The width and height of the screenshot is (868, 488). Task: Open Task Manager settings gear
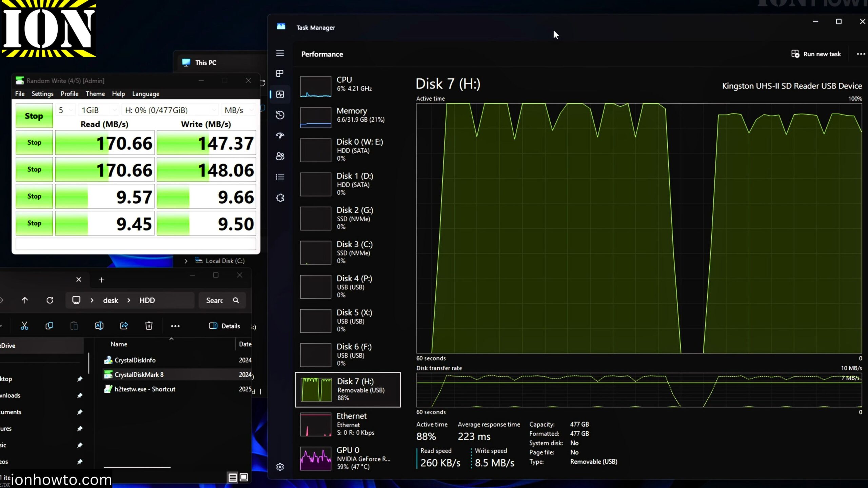pyautogui.click(x=280, y=467)
